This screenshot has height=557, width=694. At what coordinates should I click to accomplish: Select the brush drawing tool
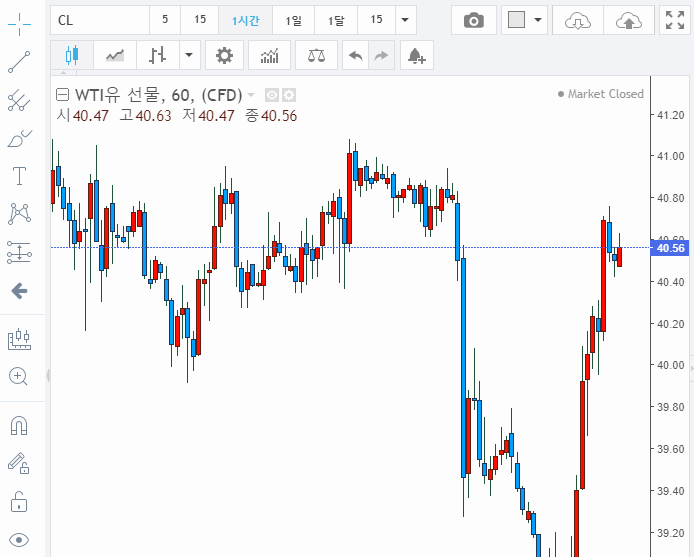coord(19,138)
